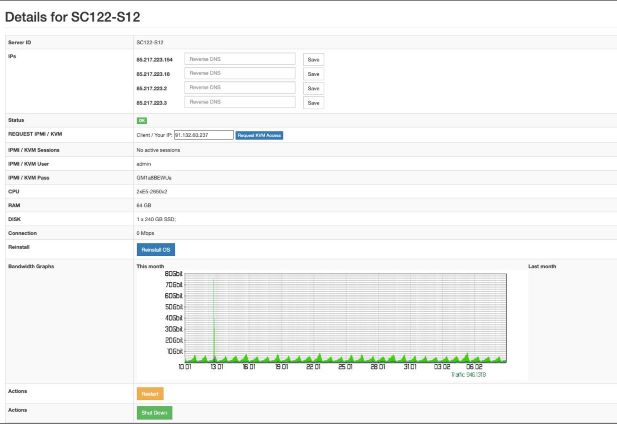Click the Reverse DNS field for 85.217.223.154
The height and width of the screenshot is (424, 617).
(x=239, y=59)
